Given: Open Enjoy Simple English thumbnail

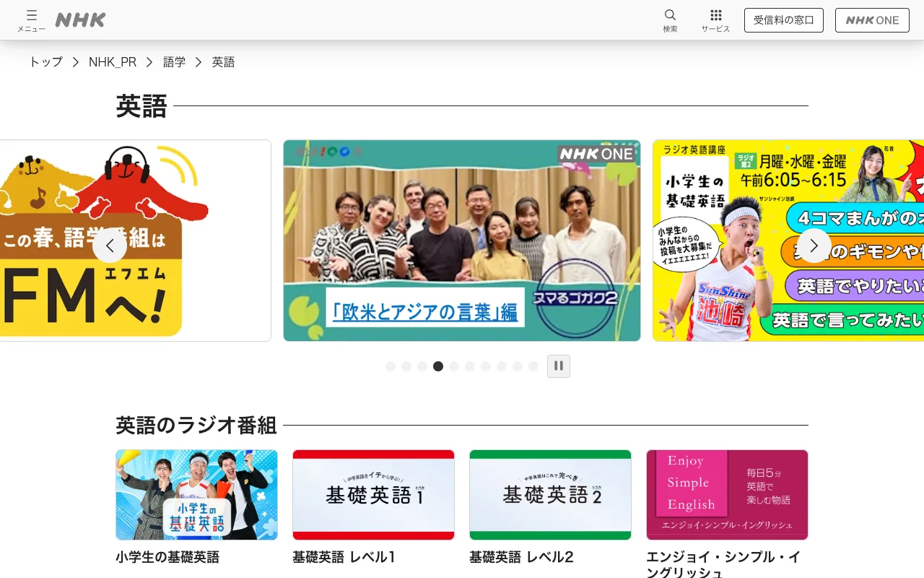Looking at the screenshot, I should (727, 495).
